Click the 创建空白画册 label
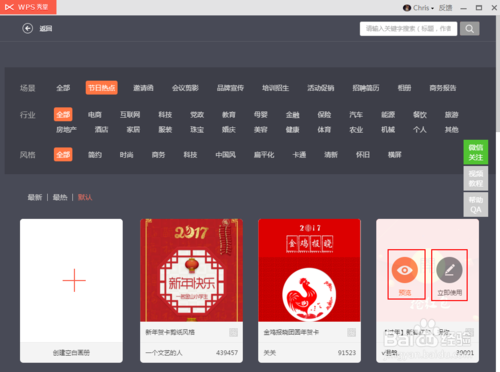 point(71,353)
